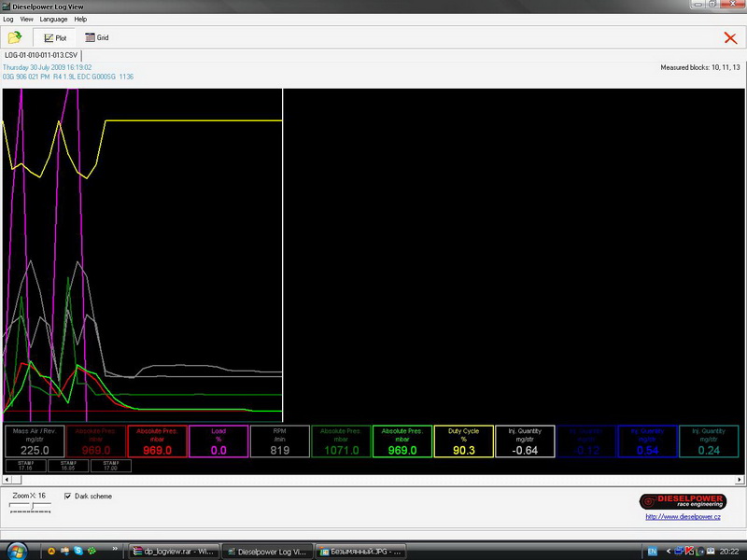Toggle the Inj. Quantity -0.12 channel
The image size is (747, 560).
[x=586, y=441]
